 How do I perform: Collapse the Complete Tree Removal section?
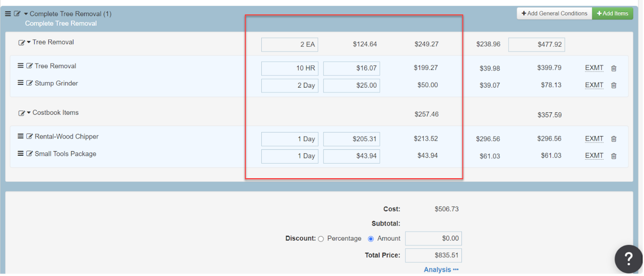(26, 14)
